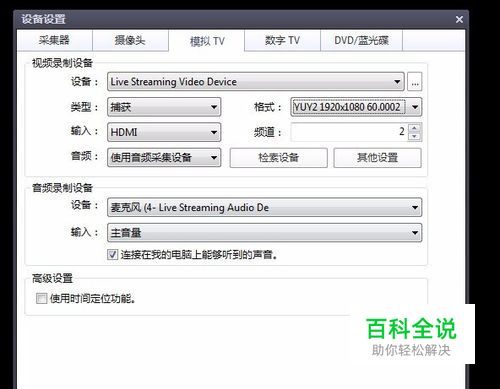Expand the audio 输入 dropdown showing 主音量
Viewport: 500px width, 389px height.
tap(264, 233)
